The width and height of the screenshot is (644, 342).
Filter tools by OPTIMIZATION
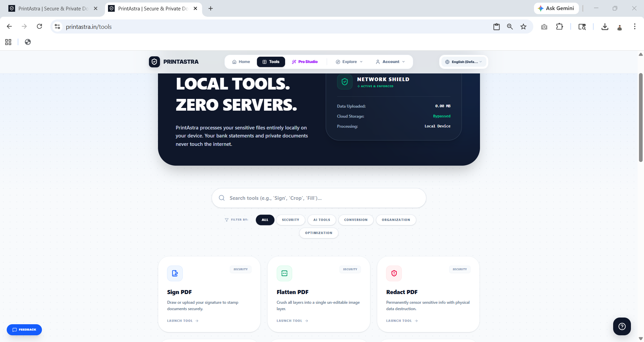click(x=319, y=233)
